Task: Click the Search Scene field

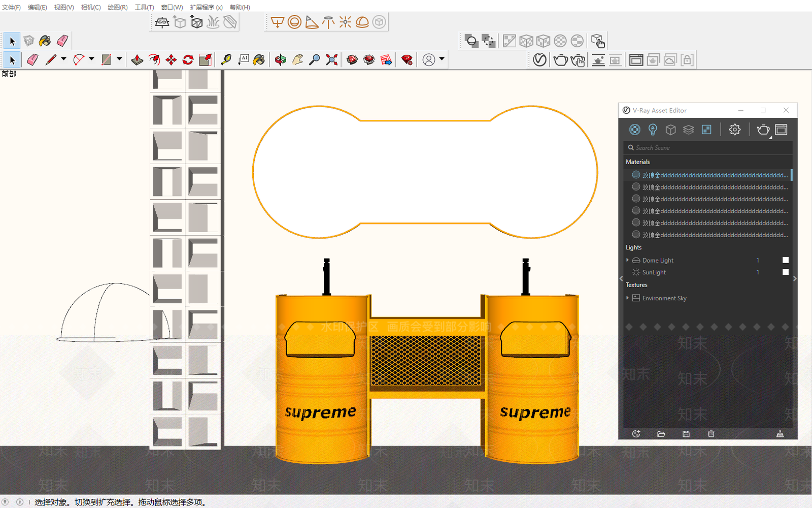Action: click(x=708, y=148)
